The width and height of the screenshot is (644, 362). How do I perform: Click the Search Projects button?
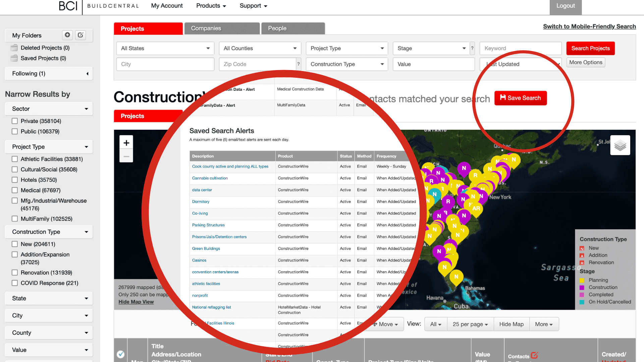point(590,48)
